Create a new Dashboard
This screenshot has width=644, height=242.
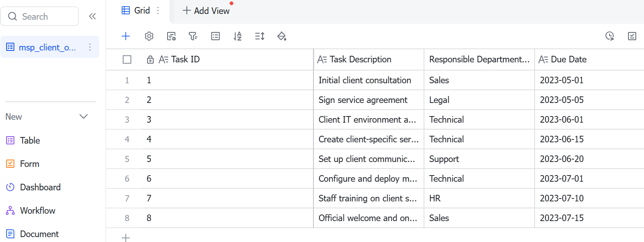pos(34,187)
